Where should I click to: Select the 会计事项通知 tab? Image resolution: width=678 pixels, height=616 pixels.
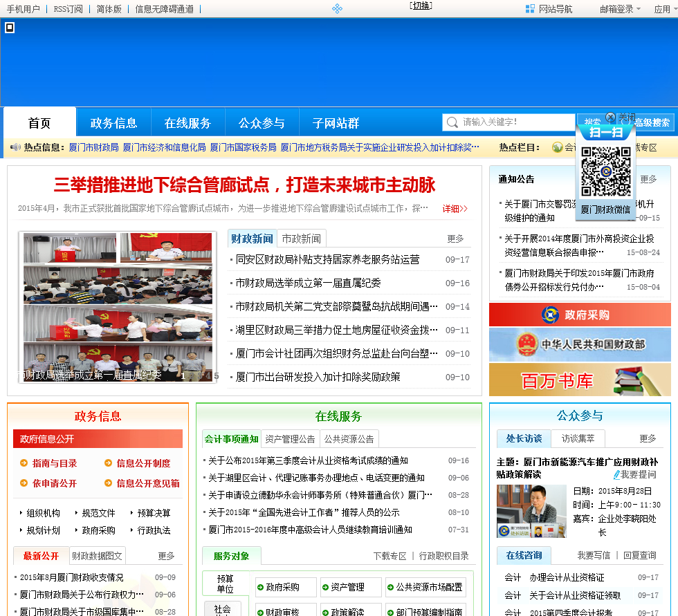point(231,439)
